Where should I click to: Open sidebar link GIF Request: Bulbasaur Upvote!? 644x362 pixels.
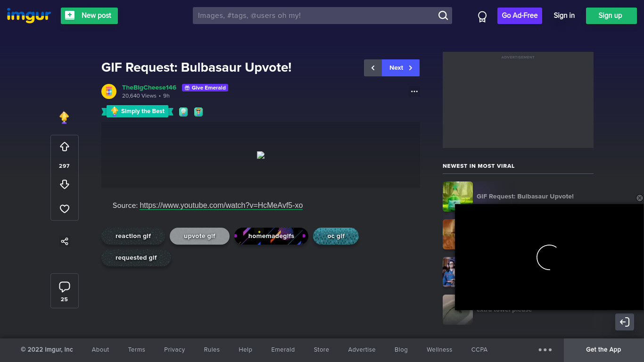click(x=525, y=197)
